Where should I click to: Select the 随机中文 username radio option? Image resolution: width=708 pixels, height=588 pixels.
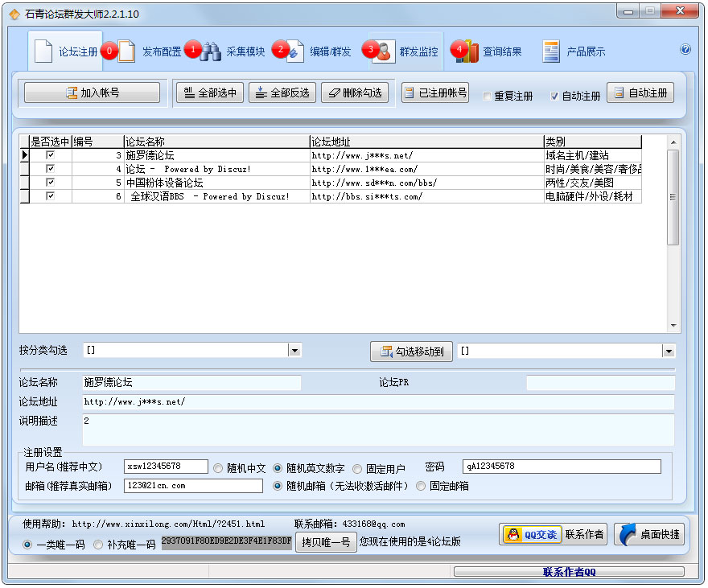point(218,468)
